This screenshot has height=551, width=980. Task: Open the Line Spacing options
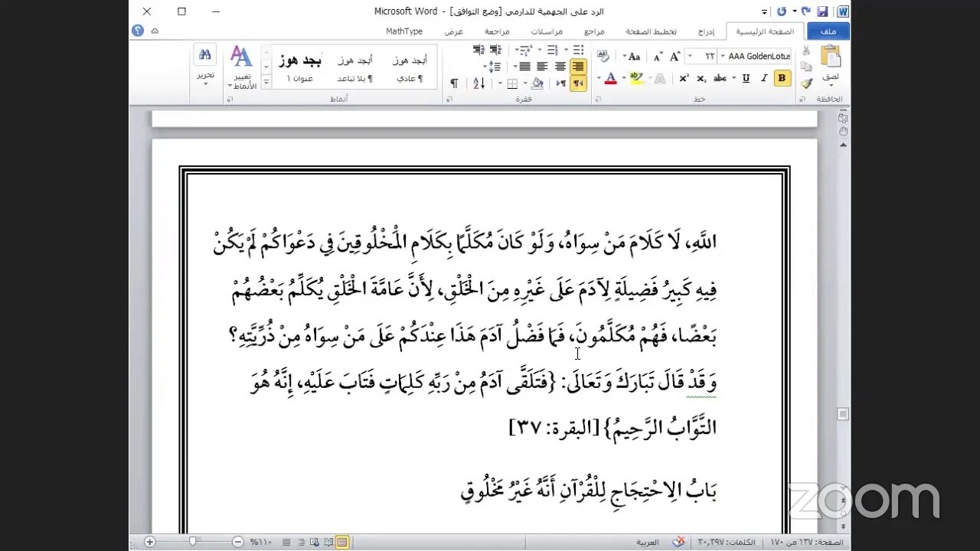[493, 67]
